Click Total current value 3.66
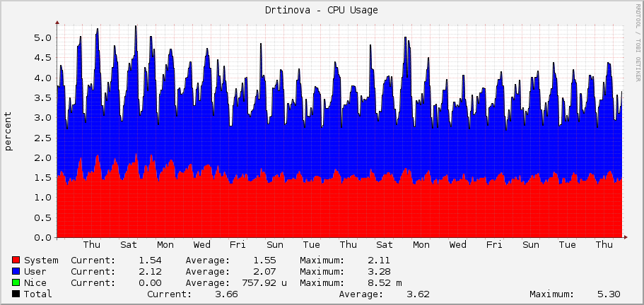 [x=226, y=294]
